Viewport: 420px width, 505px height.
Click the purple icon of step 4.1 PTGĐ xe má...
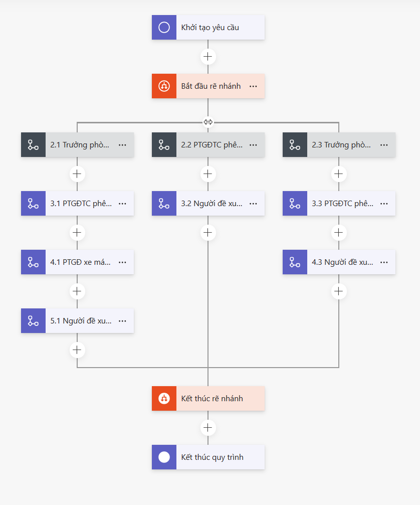coord(33,262)
